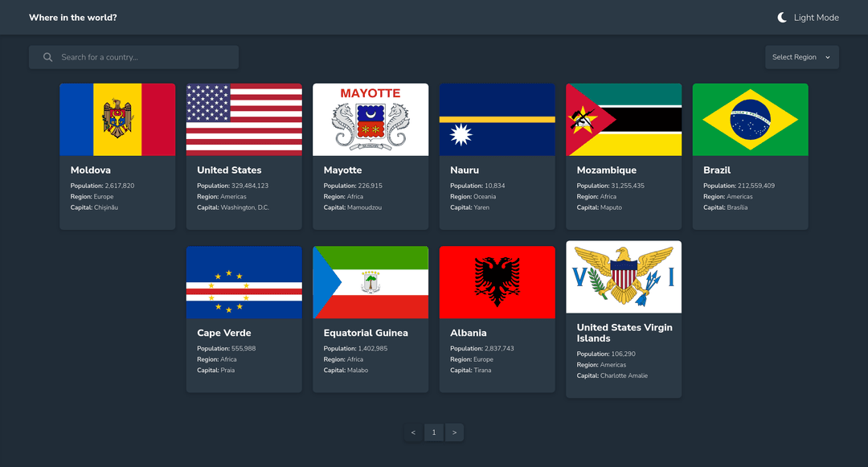868x467 pixels.
Task: Click the Brazil country name
Action: pos(717,170)
